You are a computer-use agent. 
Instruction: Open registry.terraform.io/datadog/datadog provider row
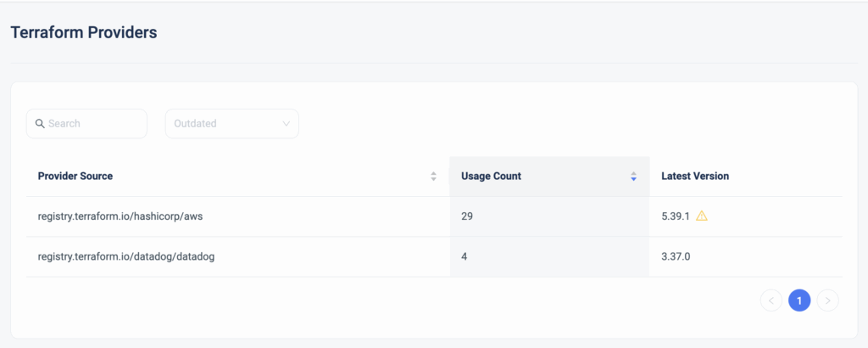pos(435,257)
